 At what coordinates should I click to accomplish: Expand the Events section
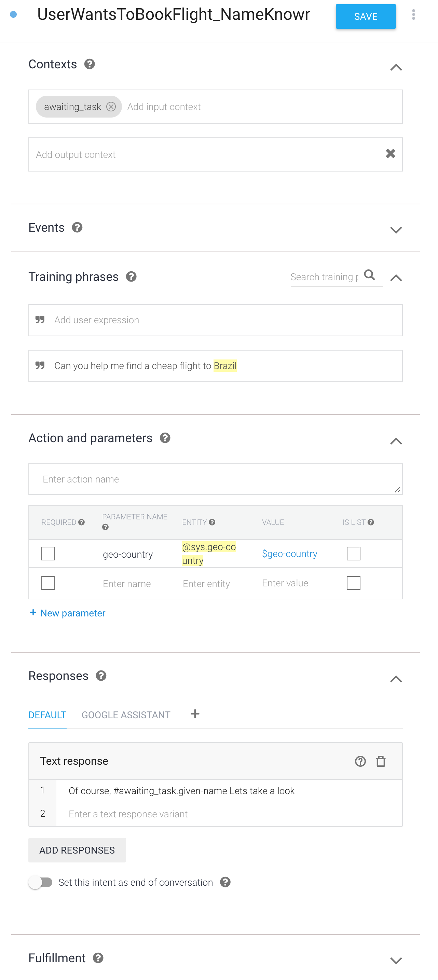pyautogui.click(x=396, y=230)
